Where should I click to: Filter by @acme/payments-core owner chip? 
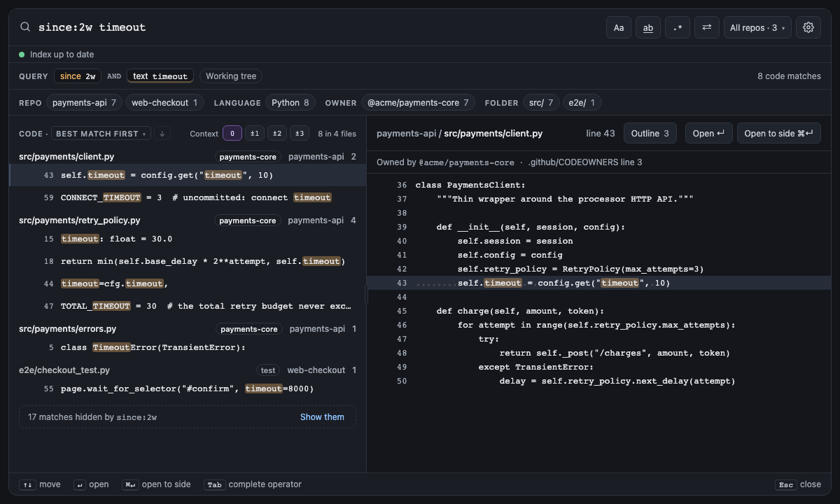tap(419, 103)
